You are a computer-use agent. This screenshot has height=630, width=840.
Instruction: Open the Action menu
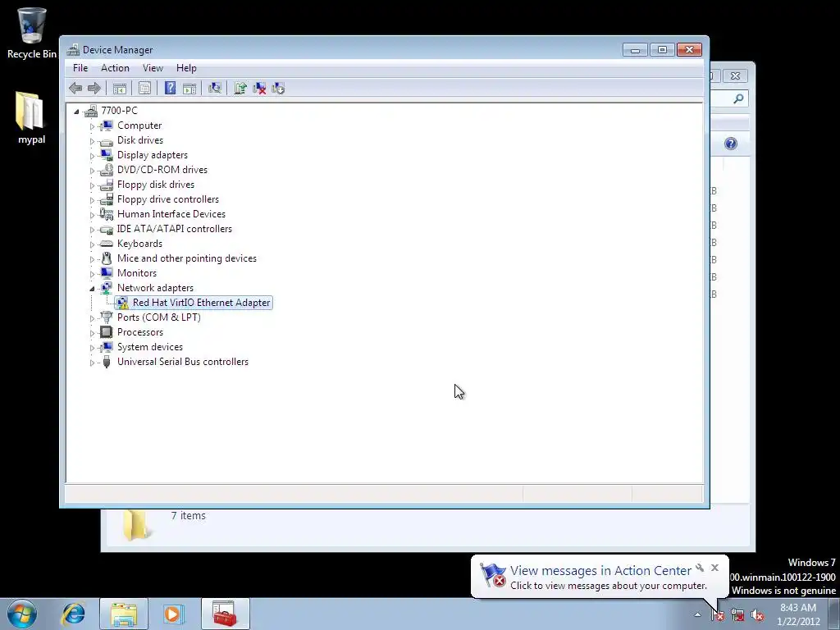(x=115, y=68)
